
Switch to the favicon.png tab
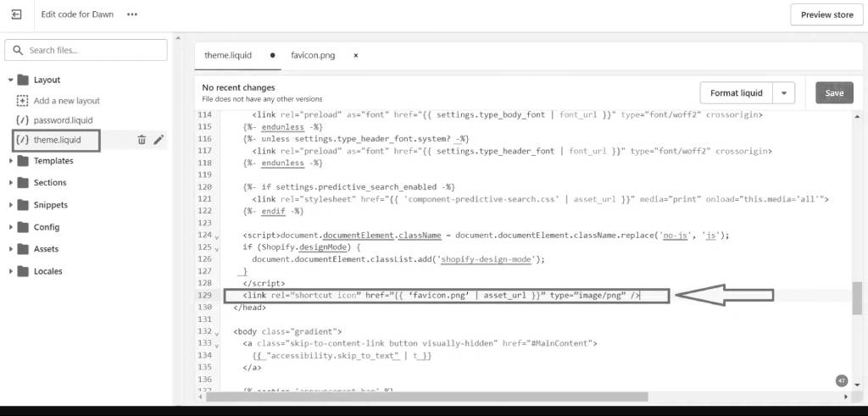313,55
